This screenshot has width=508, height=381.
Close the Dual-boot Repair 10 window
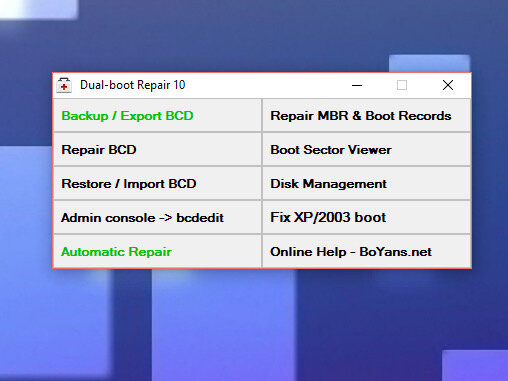click(x=448, y=85)
